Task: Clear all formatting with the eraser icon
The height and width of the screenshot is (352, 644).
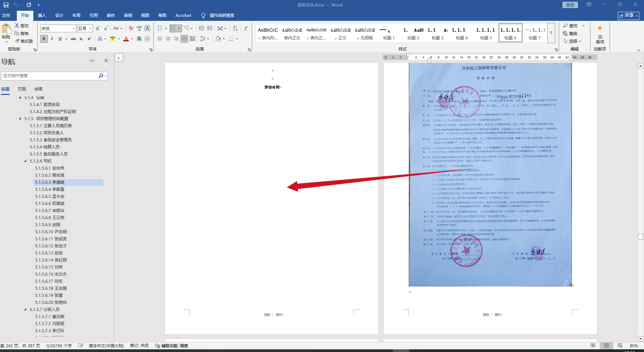Action: pos(131,29)
